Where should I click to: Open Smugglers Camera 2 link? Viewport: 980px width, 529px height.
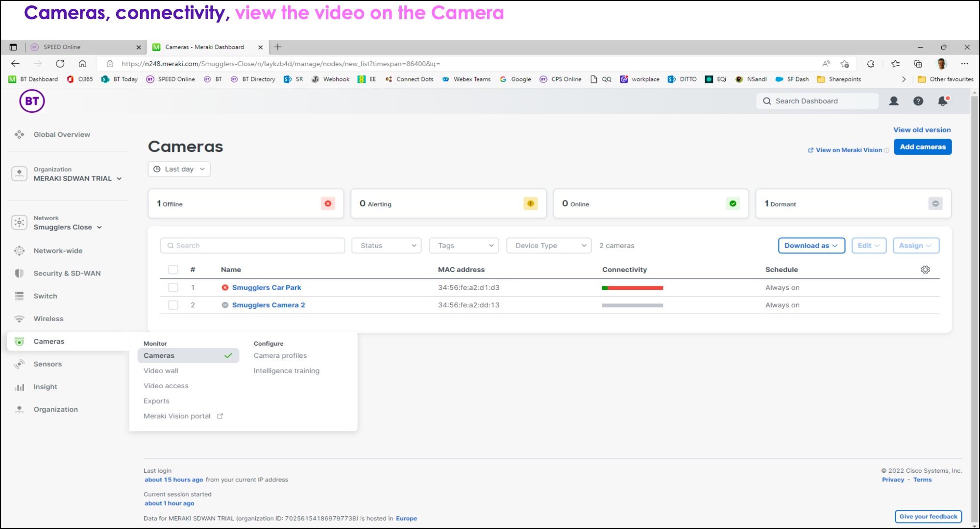click(x=268, y=305)
